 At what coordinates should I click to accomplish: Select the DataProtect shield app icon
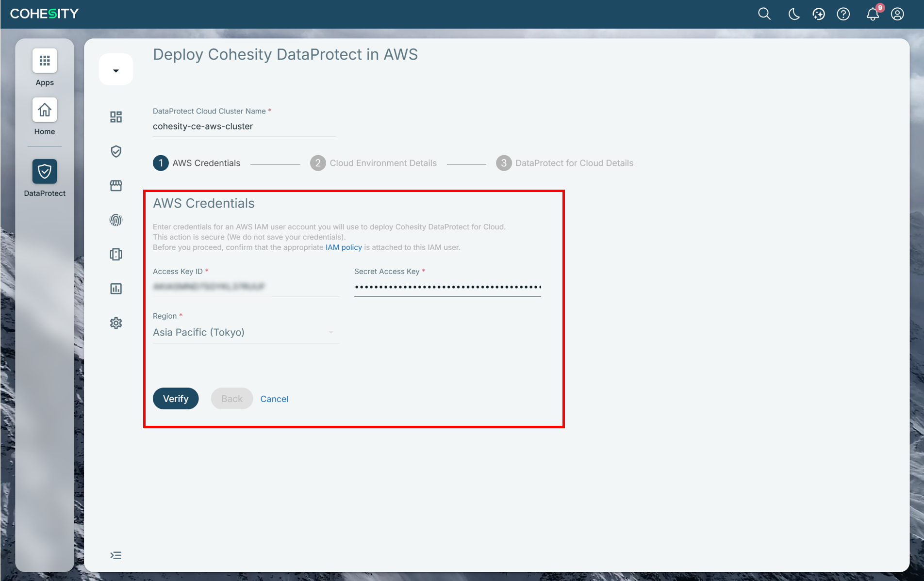[x=45, y=171]
